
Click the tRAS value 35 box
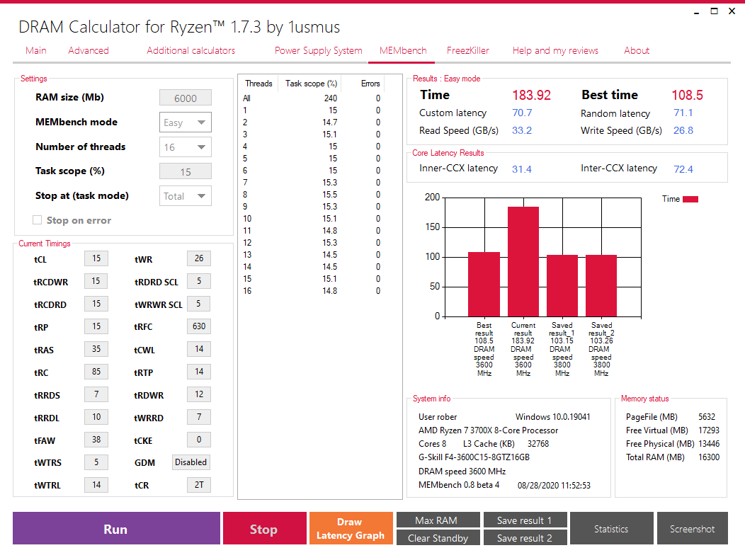(96, 349)
